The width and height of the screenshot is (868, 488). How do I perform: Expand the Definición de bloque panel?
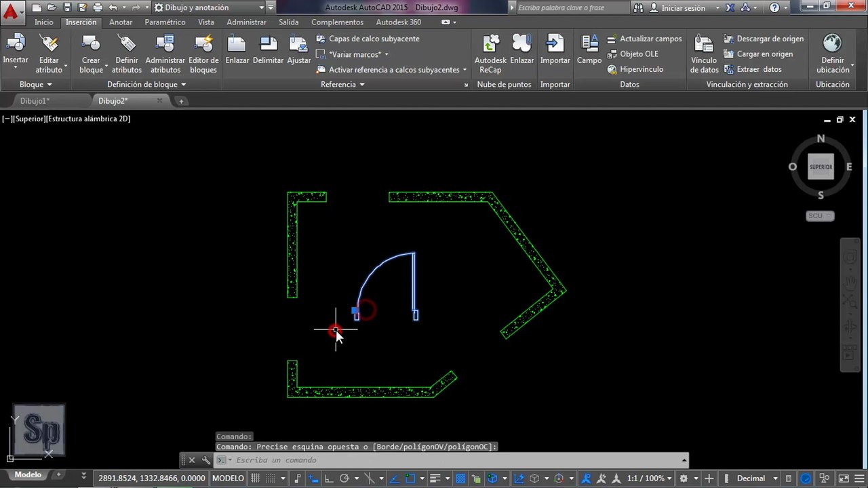point(146,85)
